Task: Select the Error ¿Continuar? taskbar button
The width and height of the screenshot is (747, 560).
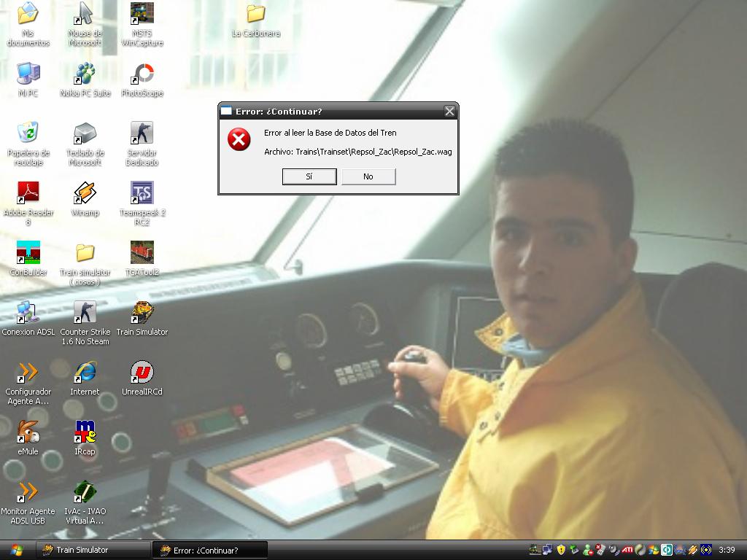Action: (209, 550)
